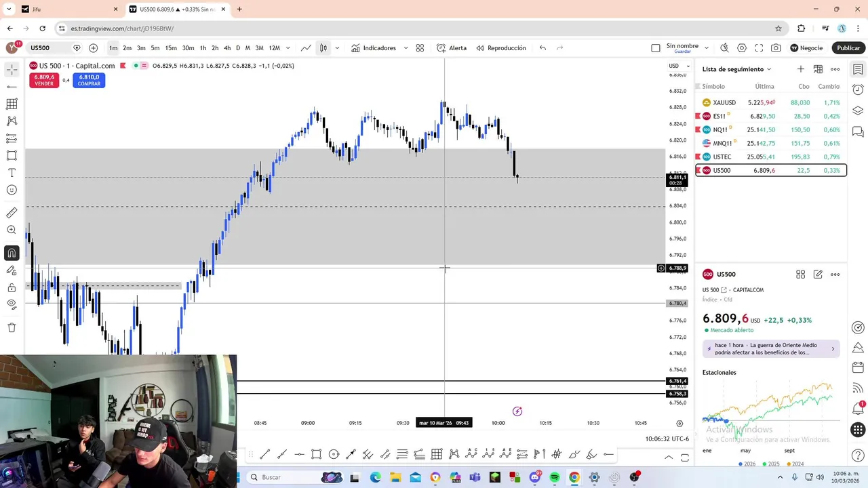Open the Fibonacci retracement tools
Screen dimensions: 868x488
point(12,104)
